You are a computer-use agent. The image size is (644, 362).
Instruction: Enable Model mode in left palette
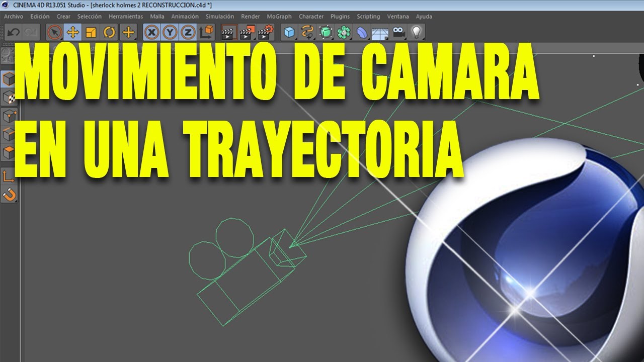point(9,79)
